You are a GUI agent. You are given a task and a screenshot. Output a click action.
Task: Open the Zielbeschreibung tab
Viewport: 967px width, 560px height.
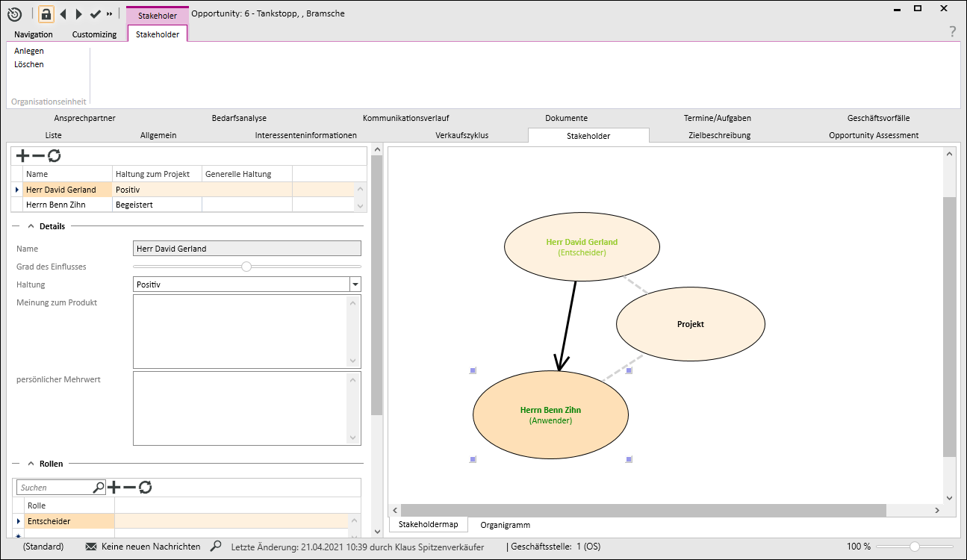tap(720, 135)
